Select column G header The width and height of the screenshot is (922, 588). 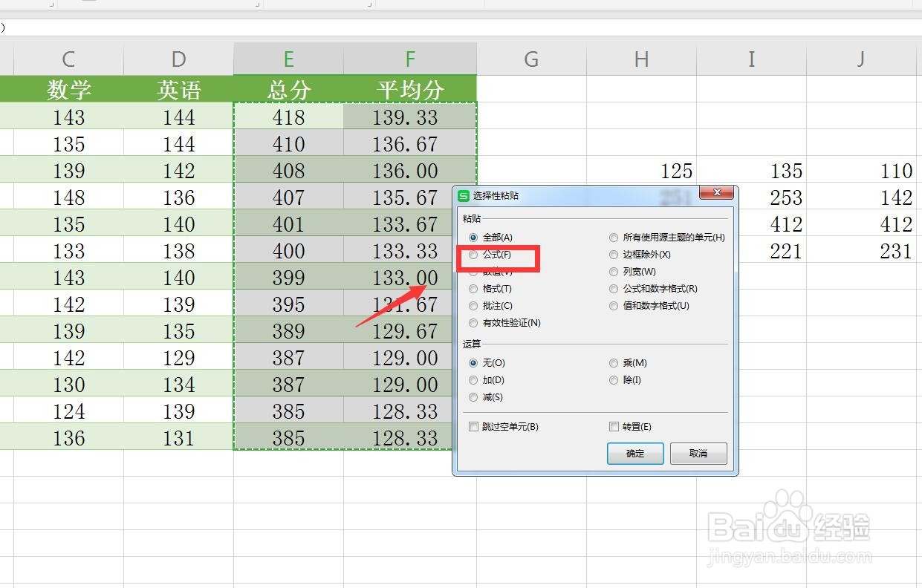pyautogui.click(x=531, y=59)
